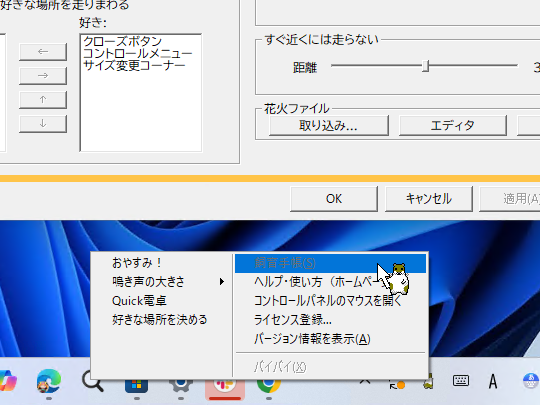Click the キャンセル button
Image resolution: width=540 pixels, height=405 pixels.
point(428,199)
